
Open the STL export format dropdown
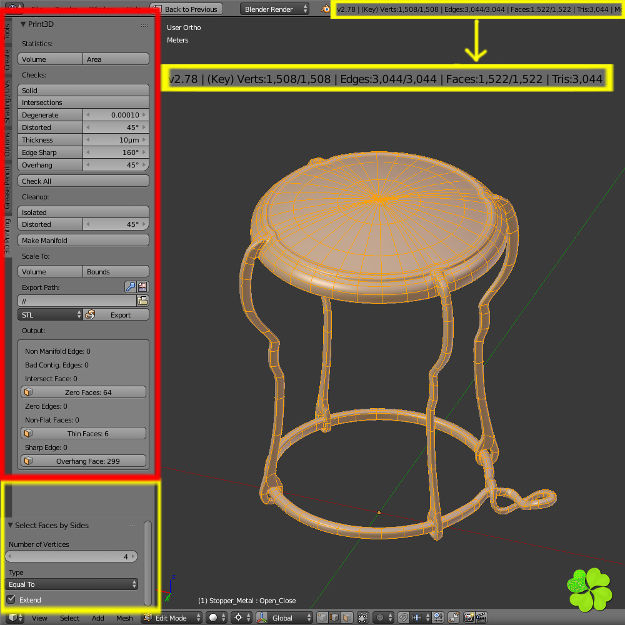pyautogui.click(x=50, y=315)
